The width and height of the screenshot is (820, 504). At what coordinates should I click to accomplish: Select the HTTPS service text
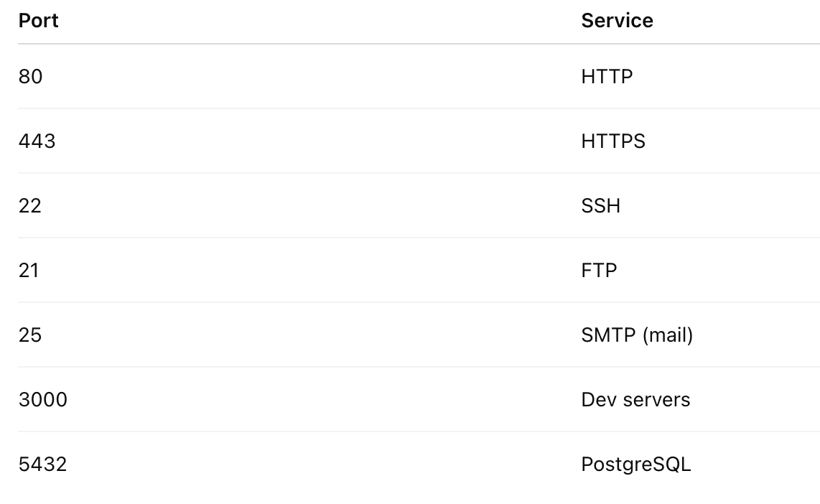tap(613, 141)
